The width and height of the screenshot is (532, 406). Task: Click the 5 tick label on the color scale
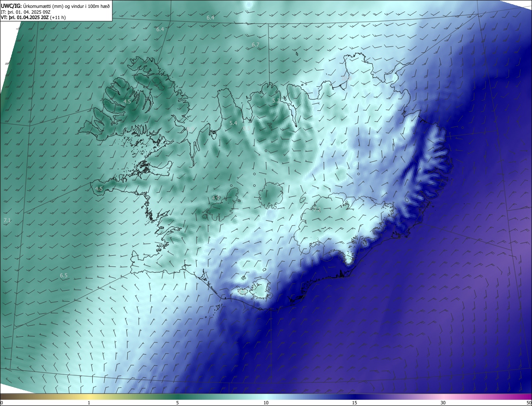[x=177, y=403]
